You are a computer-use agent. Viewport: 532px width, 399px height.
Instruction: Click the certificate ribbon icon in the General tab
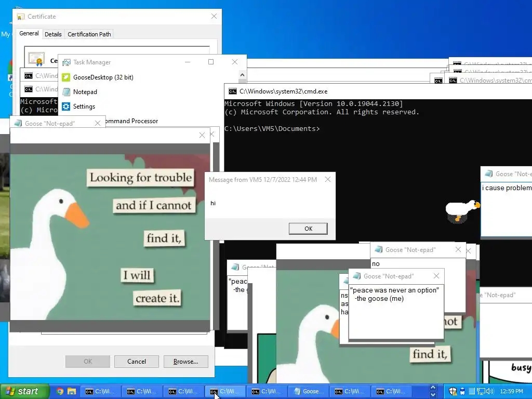click(37, 59)
